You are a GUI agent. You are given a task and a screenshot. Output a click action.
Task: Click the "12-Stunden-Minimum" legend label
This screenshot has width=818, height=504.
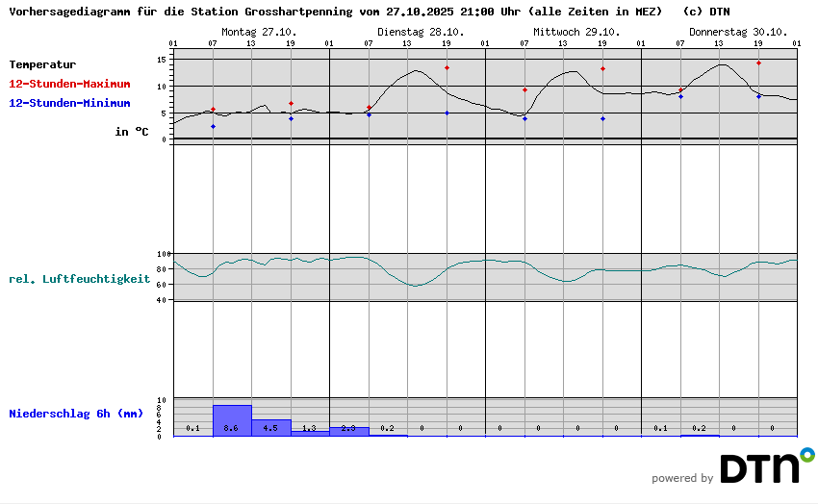pos(69,103)
